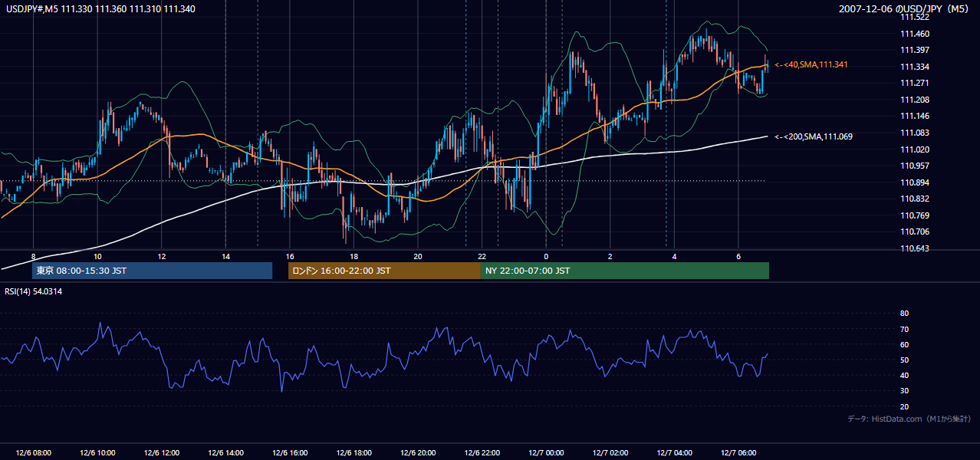Click price axis value 111.334
The height and width of the screenshot is (460, 980).
coord(913,66)
